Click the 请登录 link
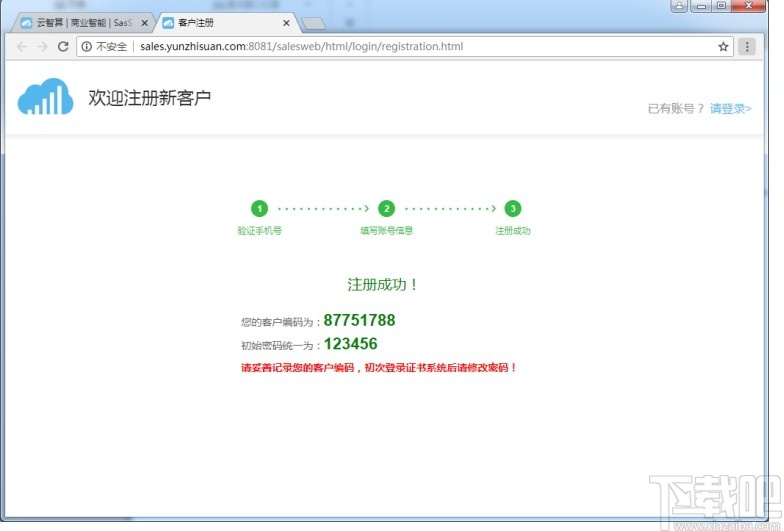784x531 pixels. pyautogui.click(x=730, y=108)
